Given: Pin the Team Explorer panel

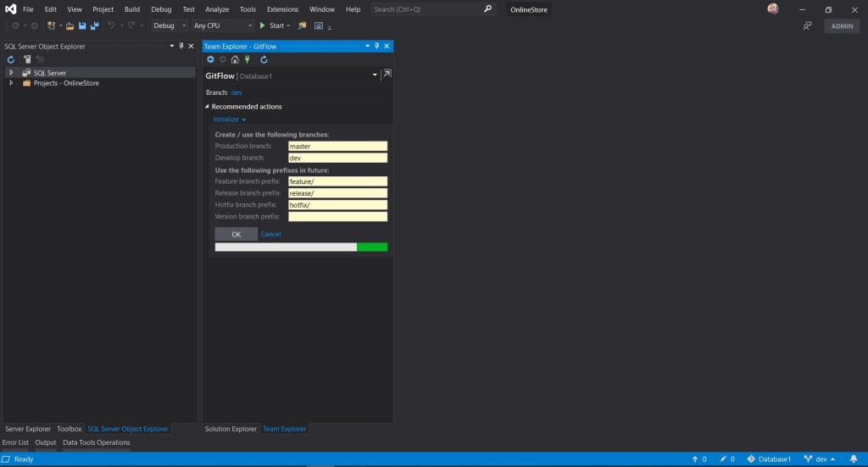Looking at the screenshot, I should [x=377, y=46].
